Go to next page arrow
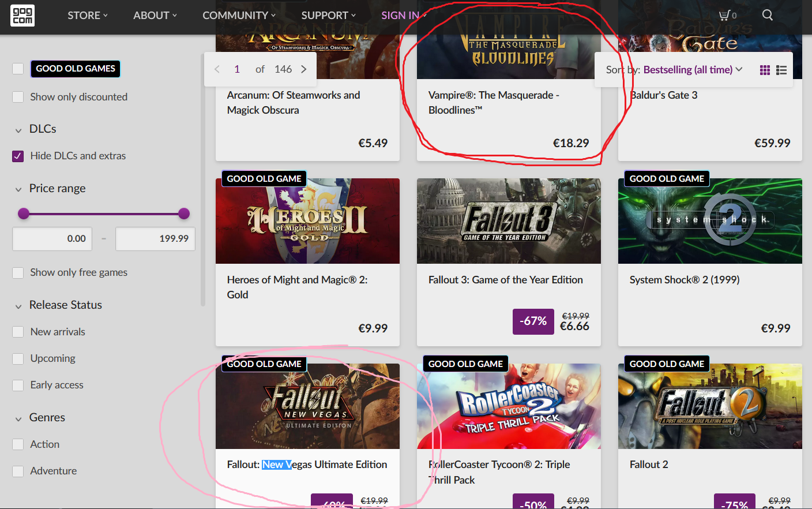Viewport: 812px width, 509px height. pyautogui.click(x=304, y=69)
